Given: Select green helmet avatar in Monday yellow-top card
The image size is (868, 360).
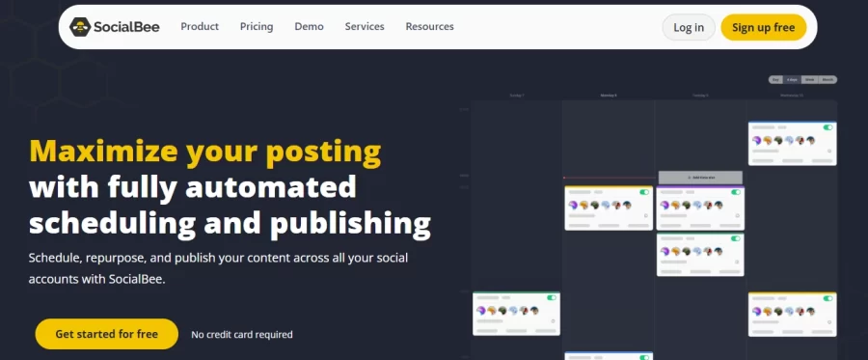Looking at the screenshot, I should 594,205.
